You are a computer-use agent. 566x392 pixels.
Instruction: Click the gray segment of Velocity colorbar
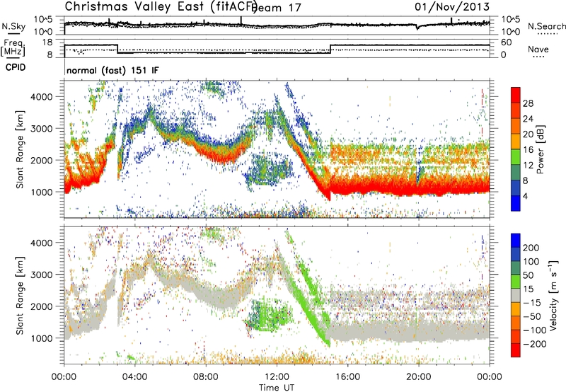click(x=516, y=295)
